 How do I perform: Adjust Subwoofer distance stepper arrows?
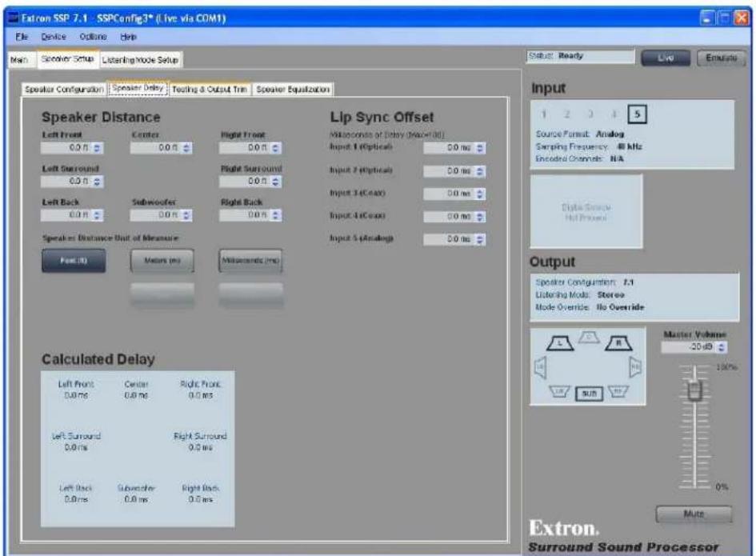pyautogui.click(x=186, y=215)
